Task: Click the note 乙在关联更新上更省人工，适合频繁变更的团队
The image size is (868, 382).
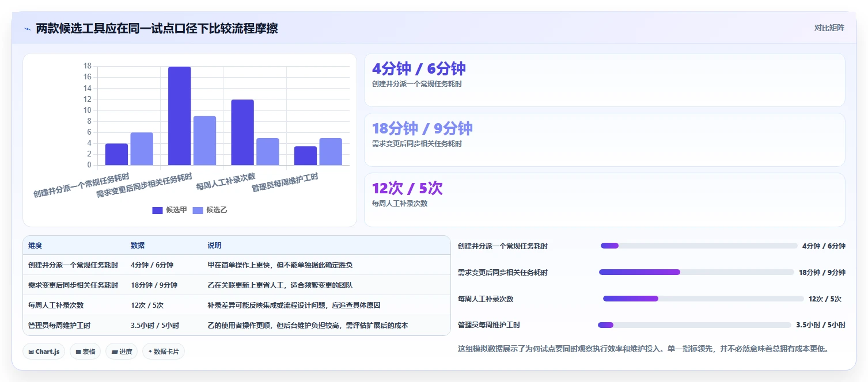Action: pyautogui.click(x=280, y=285)
